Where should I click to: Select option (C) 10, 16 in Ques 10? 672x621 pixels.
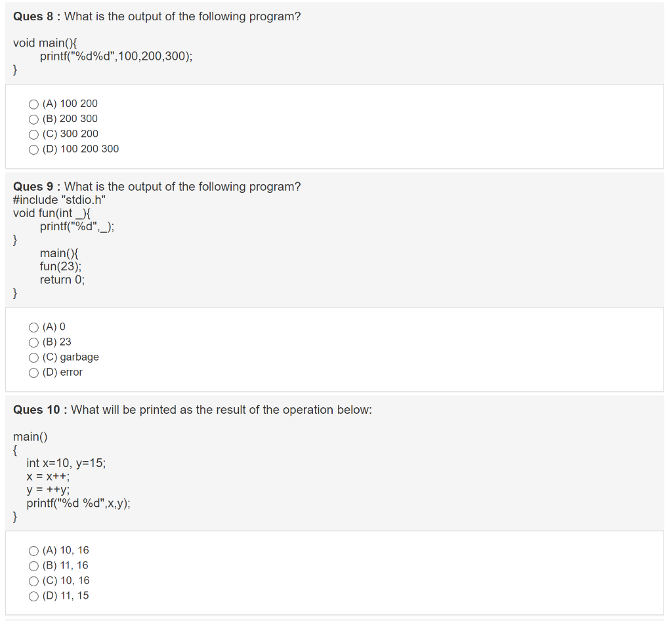click(x=33, y=580)
